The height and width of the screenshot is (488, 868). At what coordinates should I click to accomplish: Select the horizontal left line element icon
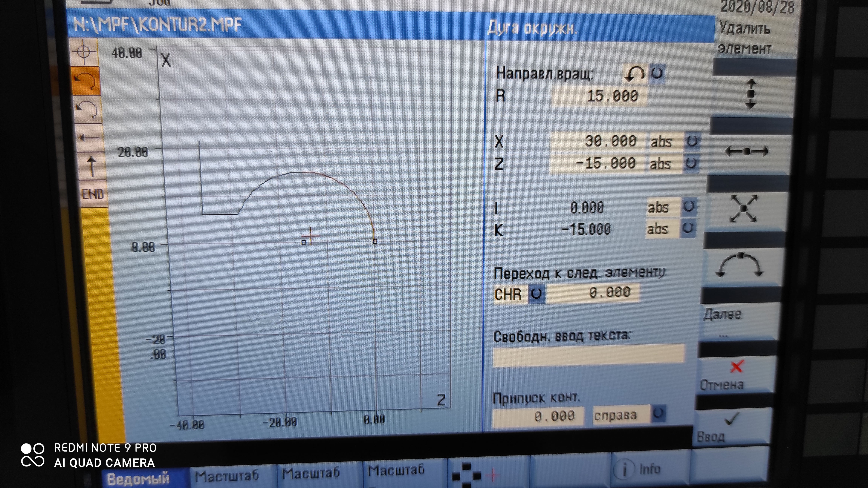[90, 138]
